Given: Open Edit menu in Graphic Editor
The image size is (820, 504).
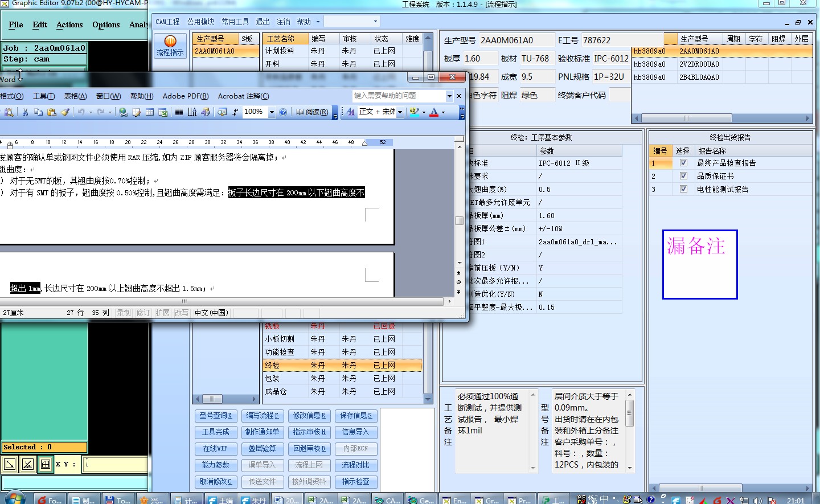Looking at the screenshot, I should click(x=40, y=24).
